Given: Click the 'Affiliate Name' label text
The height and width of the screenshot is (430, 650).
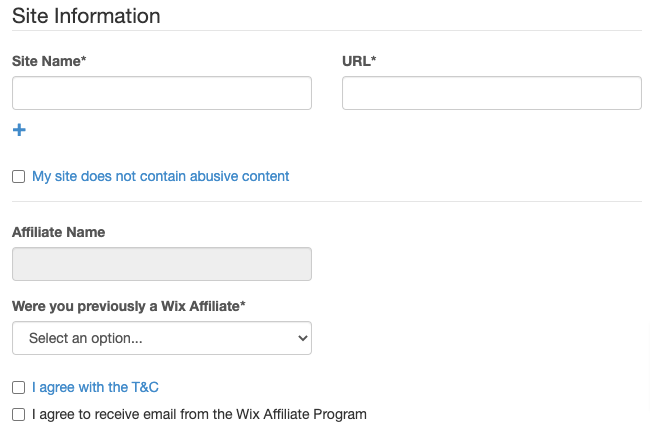Looking at the screenshot, I should (x=58, y=232).
